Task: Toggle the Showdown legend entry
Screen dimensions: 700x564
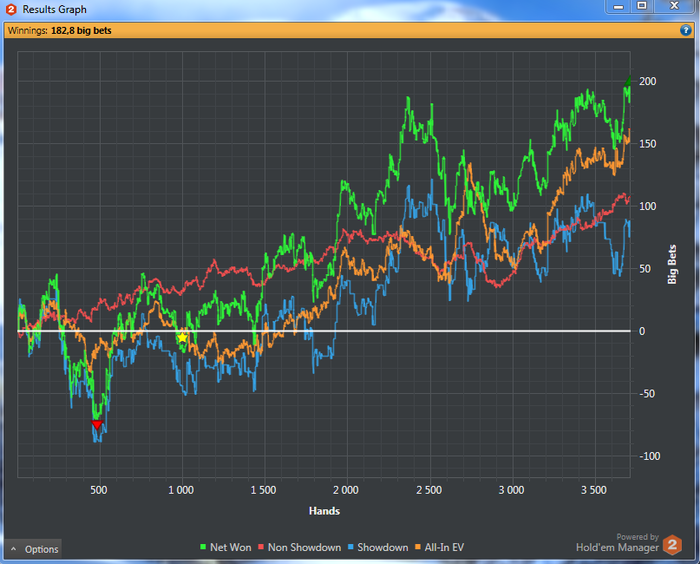Action: (378, 547)
